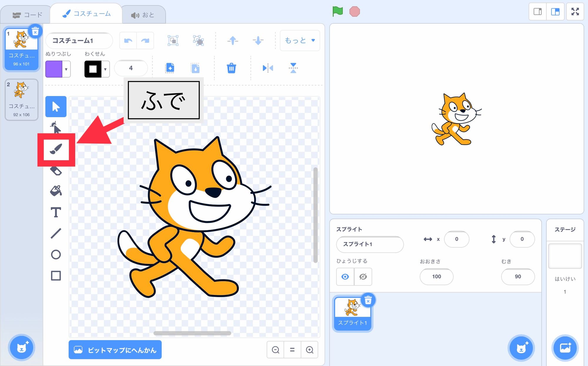Screen dimensions: 588x366
Task: Select the Brush tool
Action: pyautogui.click(x=56, y=149)
